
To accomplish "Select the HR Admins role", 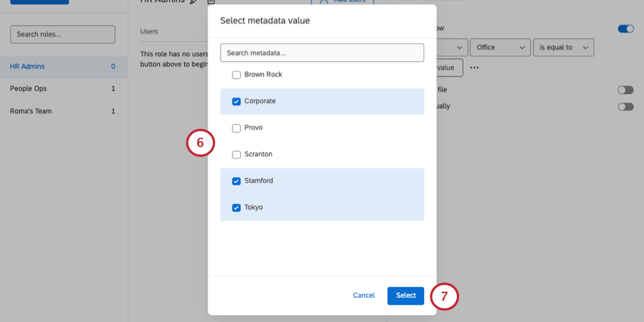I will [x=64, y=67].
